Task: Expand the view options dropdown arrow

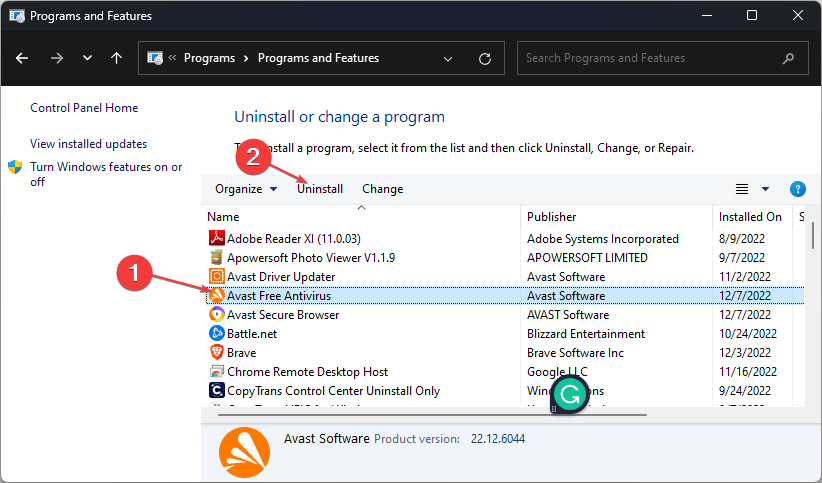Action: click(x=765, y=189)
